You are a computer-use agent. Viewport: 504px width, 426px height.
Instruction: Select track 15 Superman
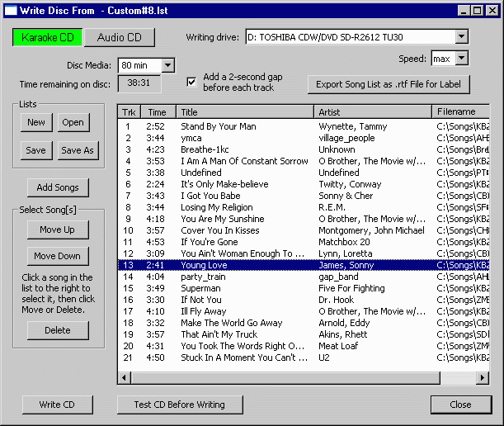[x=200, y=288]
